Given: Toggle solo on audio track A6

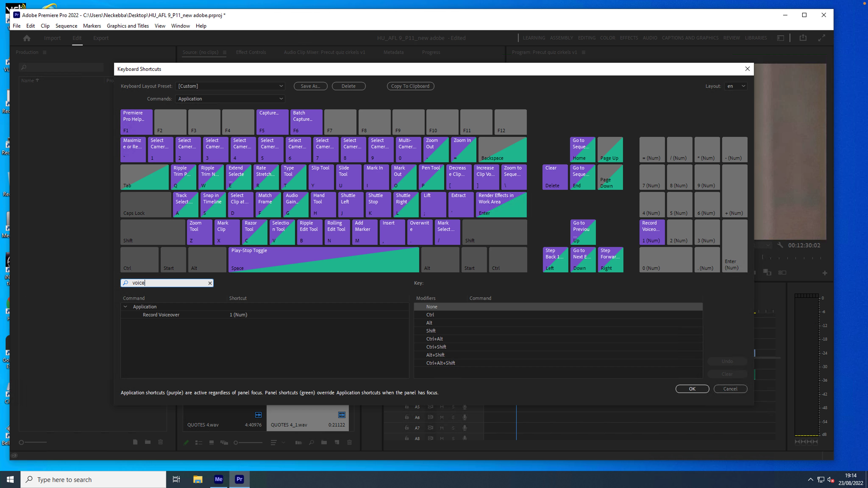Looking at the screenshot, I should pyautogui.click(x=453, y=417).
